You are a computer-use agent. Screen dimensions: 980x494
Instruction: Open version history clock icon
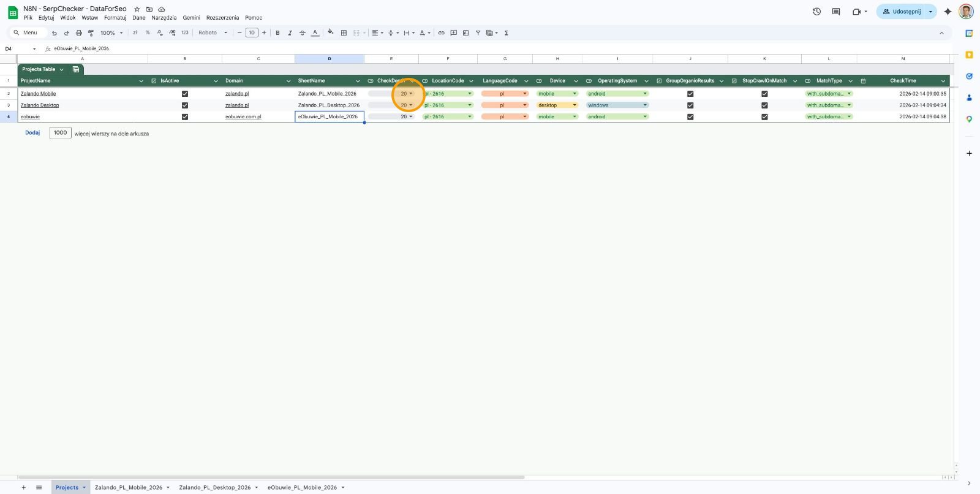[816, 12]
